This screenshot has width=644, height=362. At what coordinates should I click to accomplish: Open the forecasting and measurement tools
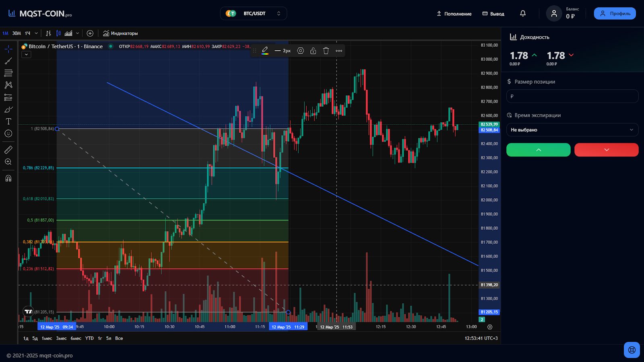click(8, 97)
